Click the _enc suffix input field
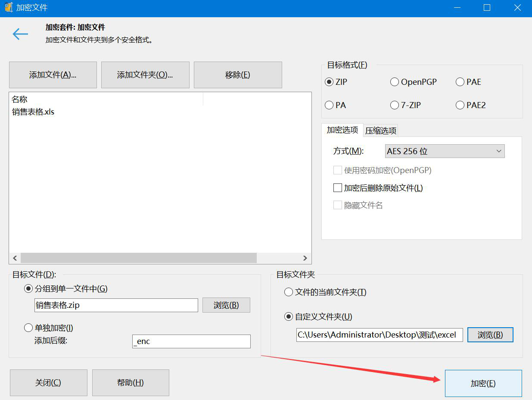This screenshot has width=532, height=400. click(x=191, y=341)
